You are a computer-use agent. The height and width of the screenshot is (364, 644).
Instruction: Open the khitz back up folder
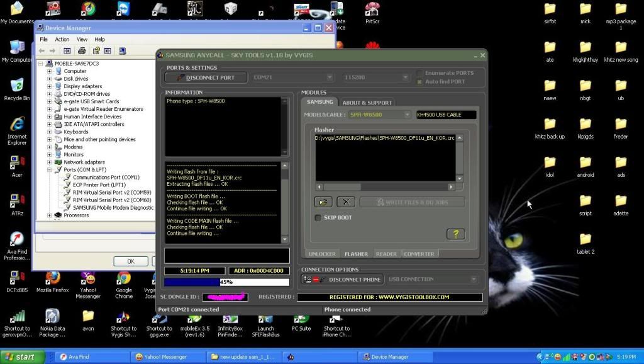click(550, 128)
